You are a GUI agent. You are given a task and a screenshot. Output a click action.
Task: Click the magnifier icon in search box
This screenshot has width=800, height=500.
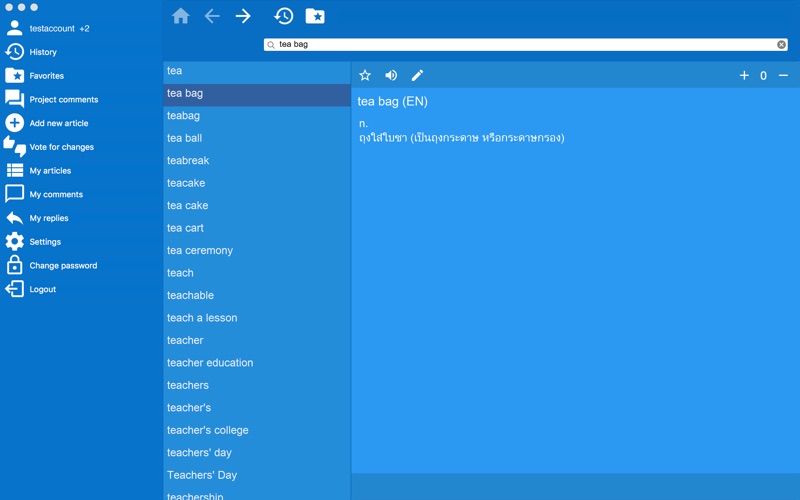pos(271,45)
